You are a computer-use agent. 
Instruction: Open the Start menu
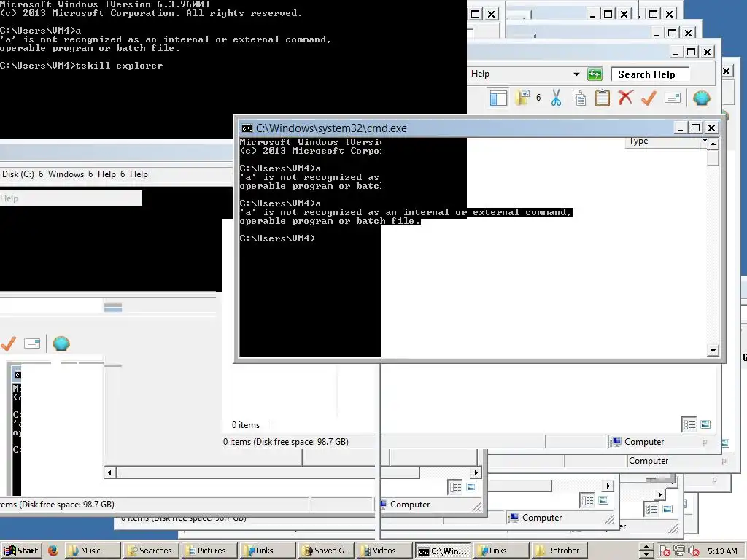(x=21, y=551)
